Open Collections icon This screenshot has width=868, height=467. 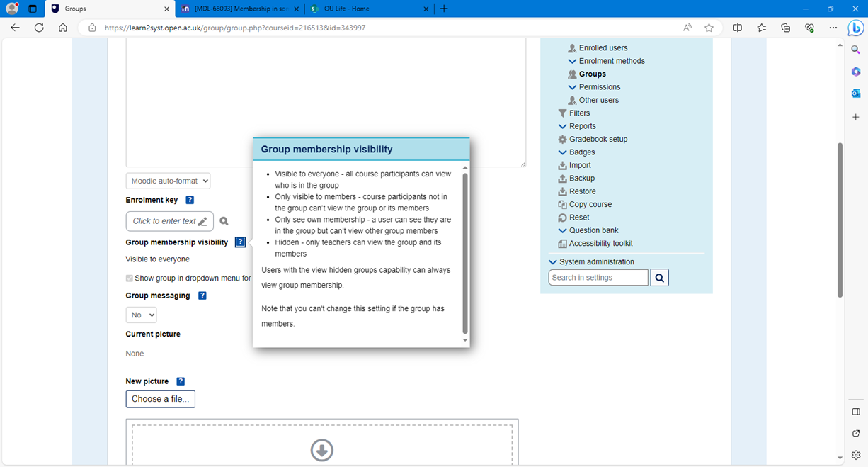(786, 28)
